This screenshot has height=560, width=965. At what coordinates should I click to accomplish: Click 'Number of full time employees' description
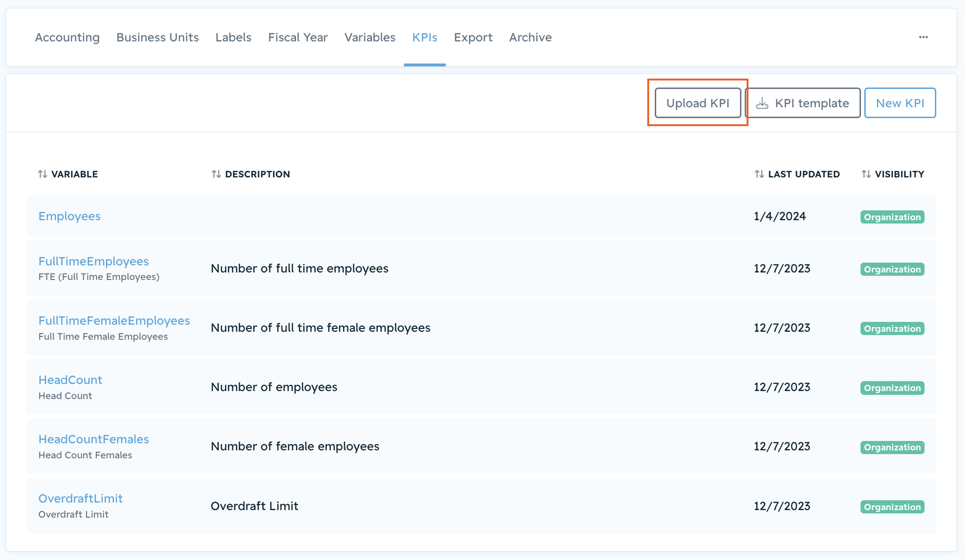click(300, 269)
